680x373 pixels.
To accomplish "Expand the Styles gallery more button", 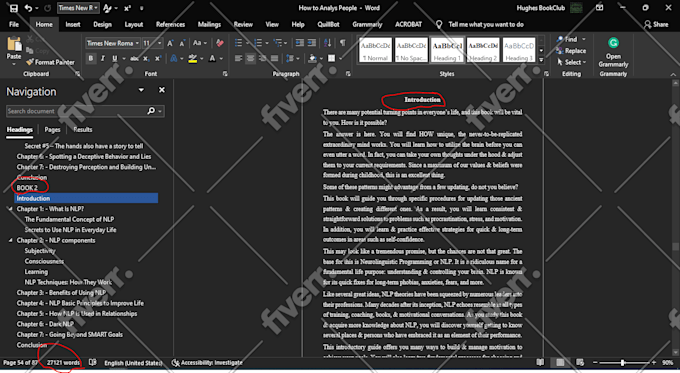I will [541, 60].
